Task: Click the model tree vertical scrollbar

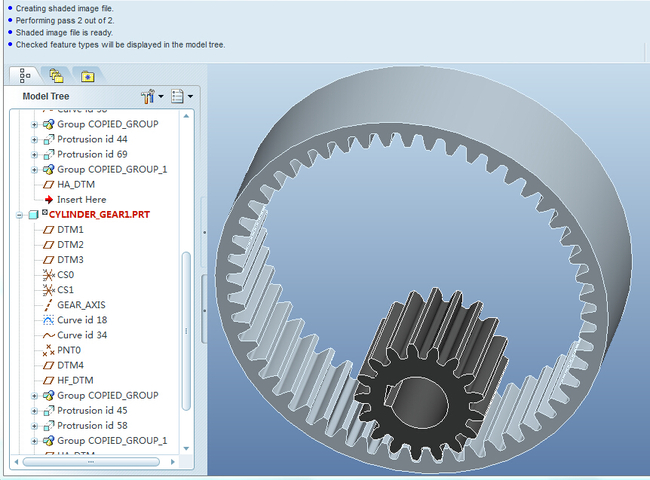Action: click(186, 330)
